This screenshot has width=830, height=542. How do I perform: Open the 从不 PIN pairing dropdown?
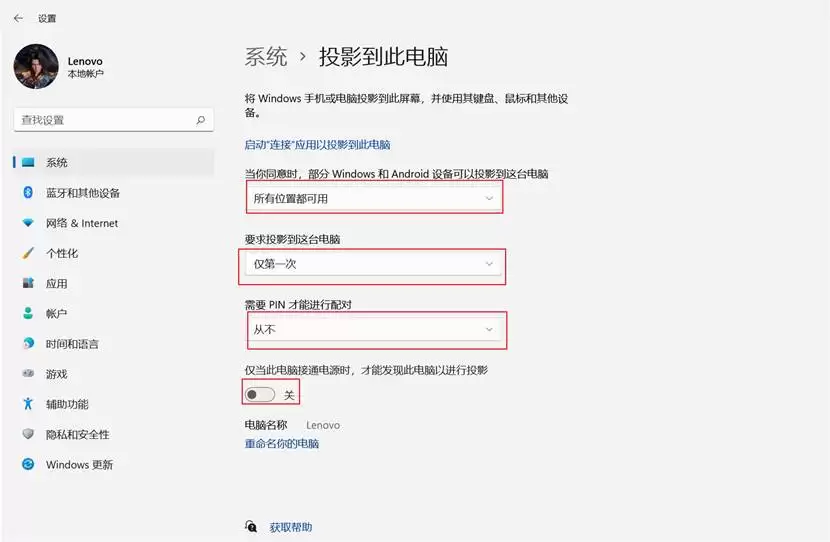373,329
